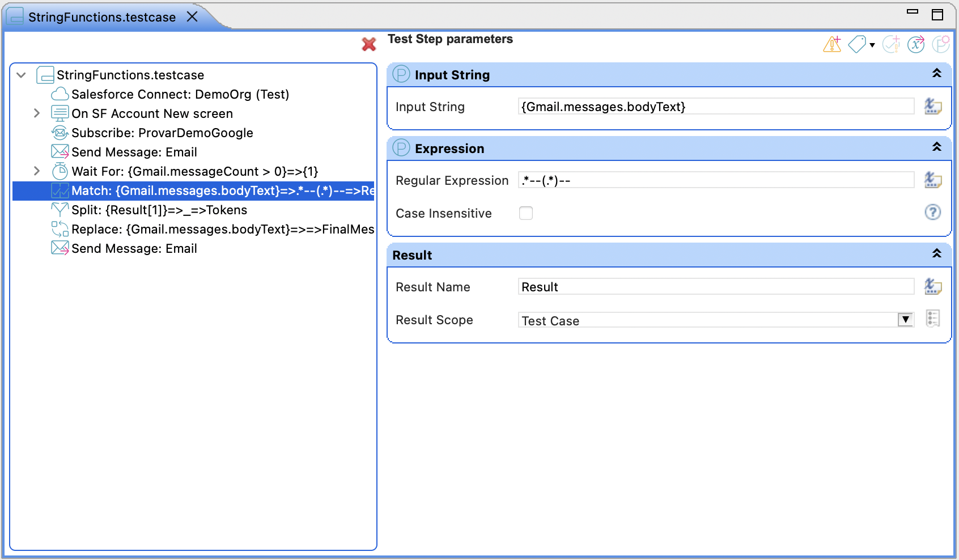Open value editor for Input String field
This screenshot has height=560, width=959.
tap(932, 107)
